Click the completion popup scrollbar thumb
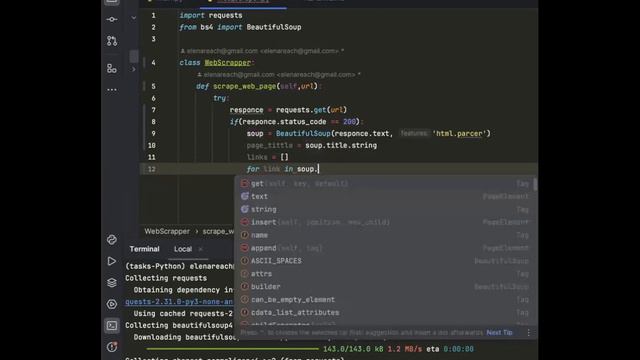640x360 pixels. (535, 184)
